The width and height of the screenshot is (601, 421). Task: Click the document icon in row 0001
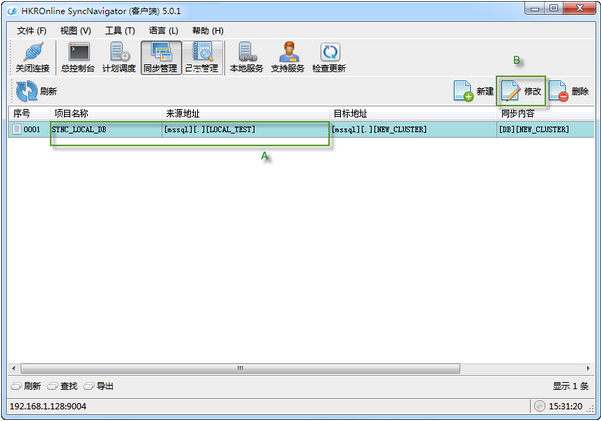click(16, 129)
